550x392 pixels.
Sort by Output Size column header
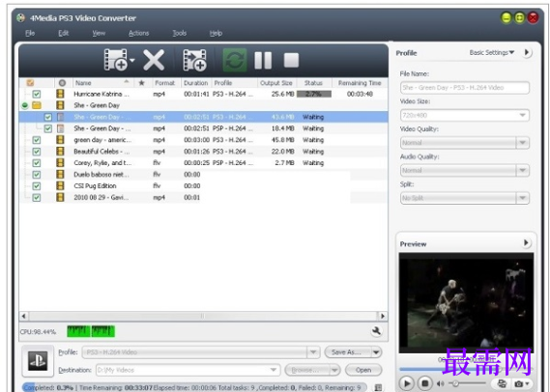(x=276, y=83)
